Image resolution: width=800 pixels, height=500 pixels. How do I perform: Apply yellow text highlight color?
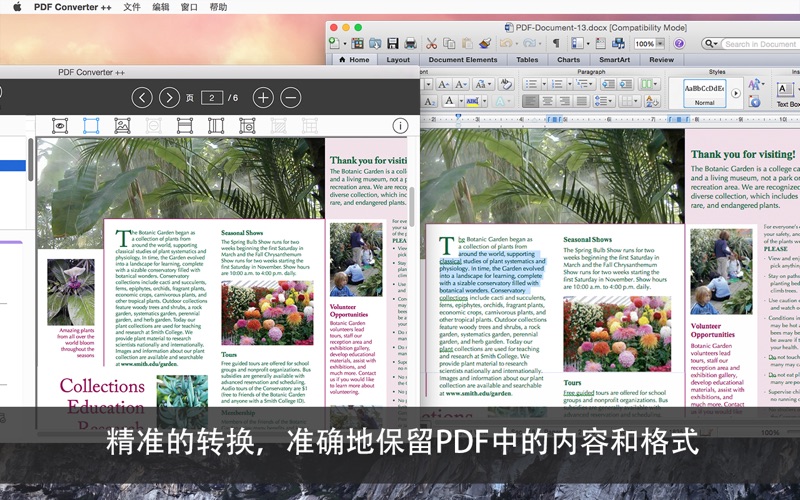(472, 101)
